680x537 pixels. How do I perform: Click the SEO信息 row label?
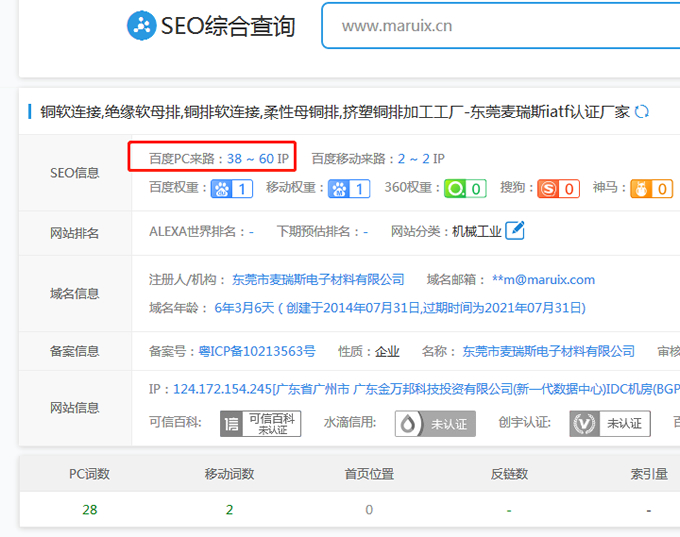(75, 173)
